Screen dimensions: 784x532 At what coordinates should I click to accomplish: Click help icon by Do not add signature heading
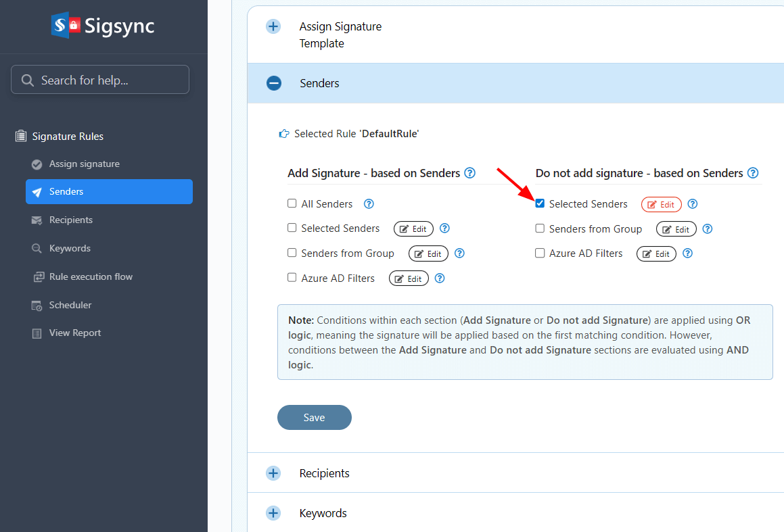[752, 173]
